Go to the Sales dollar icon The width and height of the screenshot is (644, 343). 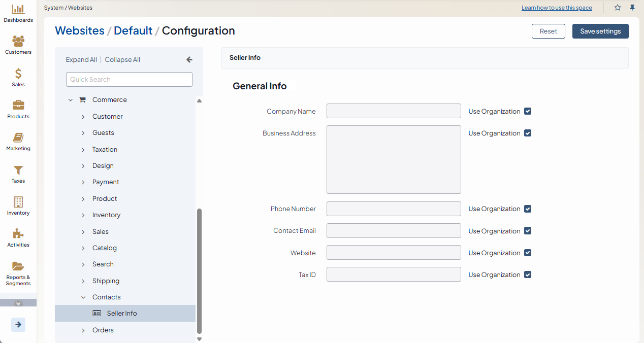point(18,74)
